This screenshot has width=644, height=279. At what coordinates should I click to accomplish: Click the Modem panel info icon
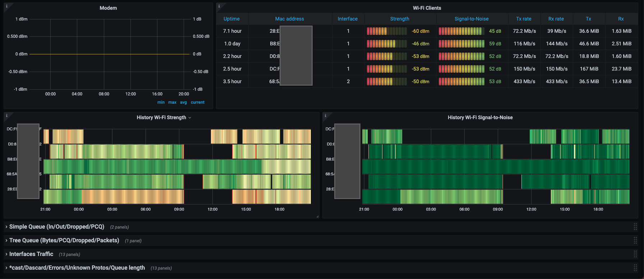coord(6,6)
